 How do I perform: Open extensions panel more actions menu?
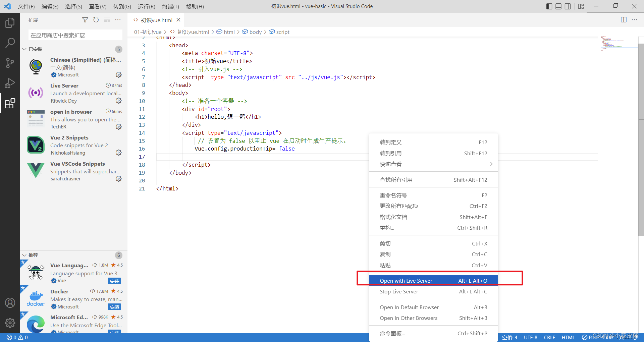[x=118, y=20]
